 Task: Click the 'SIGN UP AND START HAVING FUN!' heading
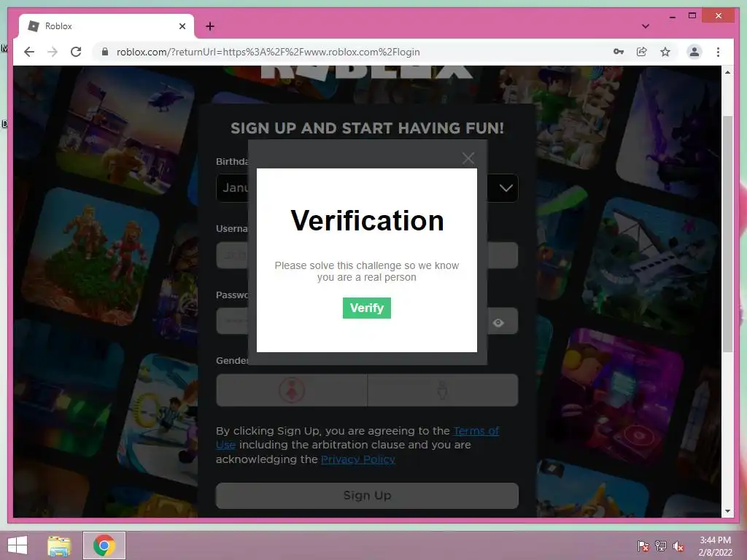pos(367,128)
